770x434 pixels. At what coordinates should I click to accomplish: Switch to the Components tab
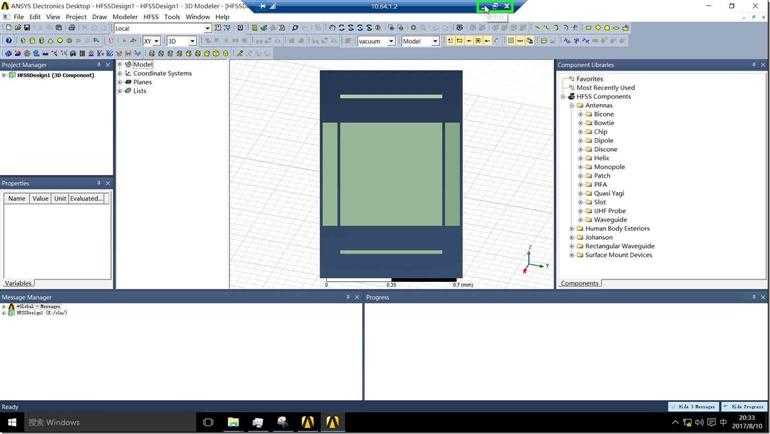pos(579,283)
